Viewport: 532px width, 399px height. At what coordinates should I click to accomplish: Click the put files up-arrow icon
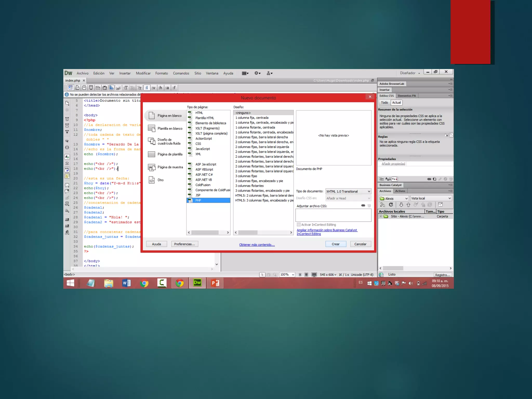(x=408, y=205)
